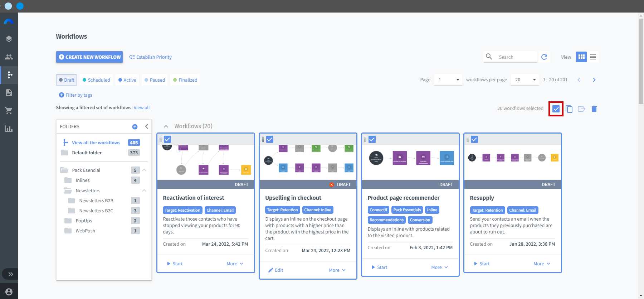Screen dimensions: 644x299
Task: Click Create New Workflow button
Action: tap(89, 57)
